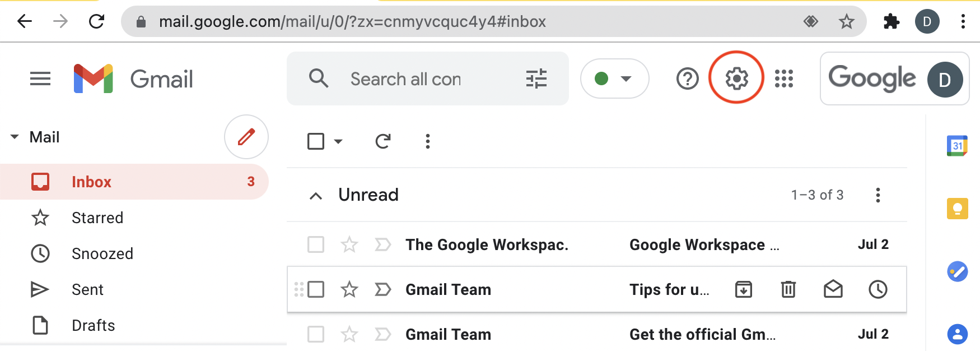Viewport: 980px width, 351px height.
Task: Collapse the Unread section
Action: [x=316, y=196]
